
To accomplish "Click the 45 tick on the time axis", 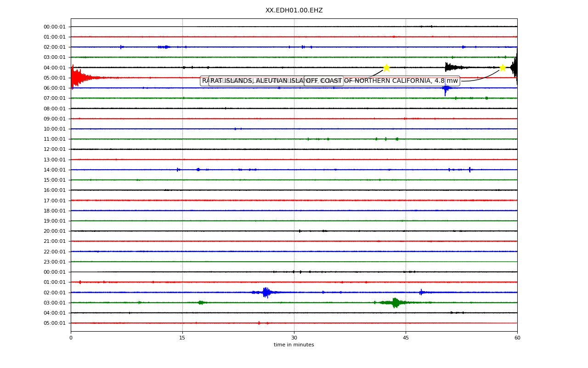I will click(x=406, y=338).
